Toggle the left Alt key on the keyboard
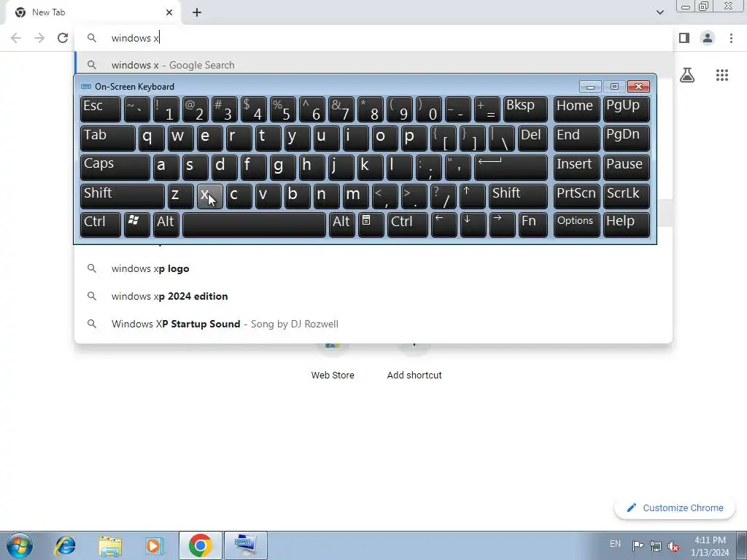 tap(166, 225)
